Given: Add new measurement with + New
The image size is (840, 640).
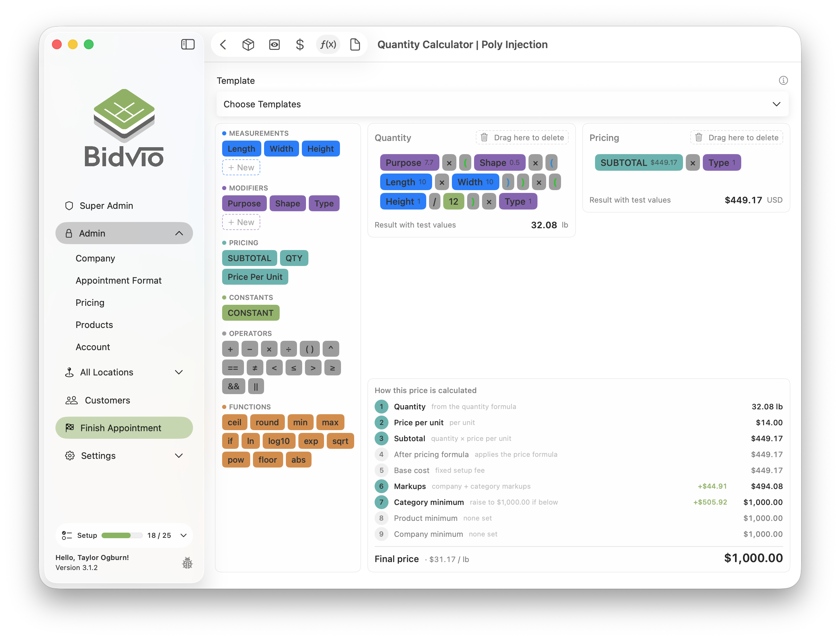Looking at the screenshot, I should pos(241,168).
